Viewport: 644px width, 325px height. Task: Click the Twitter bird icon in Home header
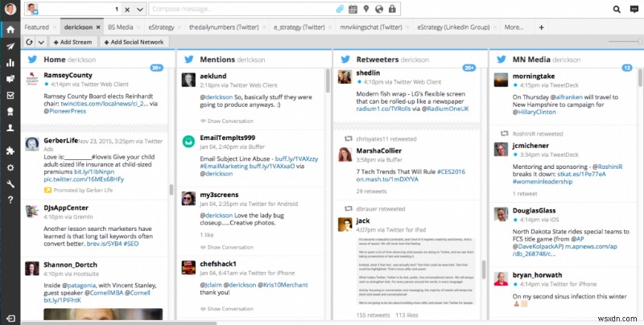pyautogui.click(x=32, y=60)
